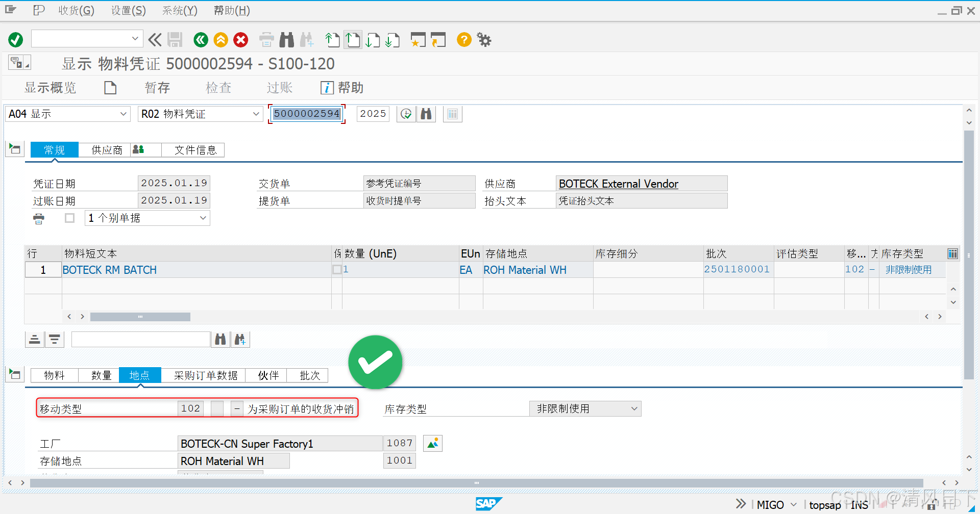
Task: Open the A04 显示 dropdown
Action: click(122, 114)
